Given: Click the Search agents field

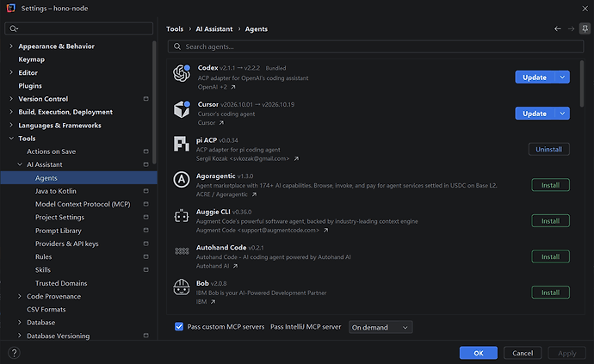Looking at the screenshot, I should click(x=376, y=46).
